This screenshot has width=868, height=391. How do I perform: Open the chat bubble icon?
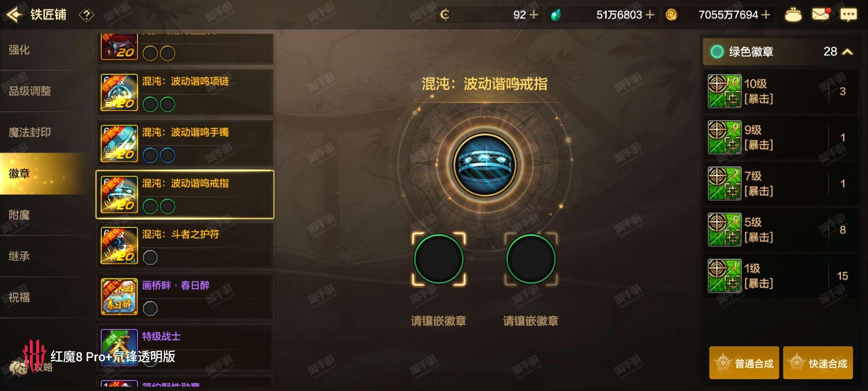coord(848,15)
